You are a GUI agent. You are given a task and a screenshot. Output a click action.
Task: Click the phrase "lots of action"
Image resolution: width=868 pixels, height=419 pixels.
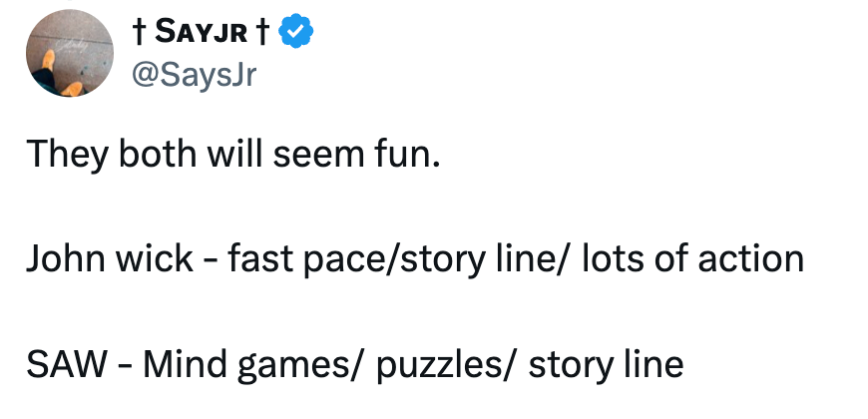[691, 259]
